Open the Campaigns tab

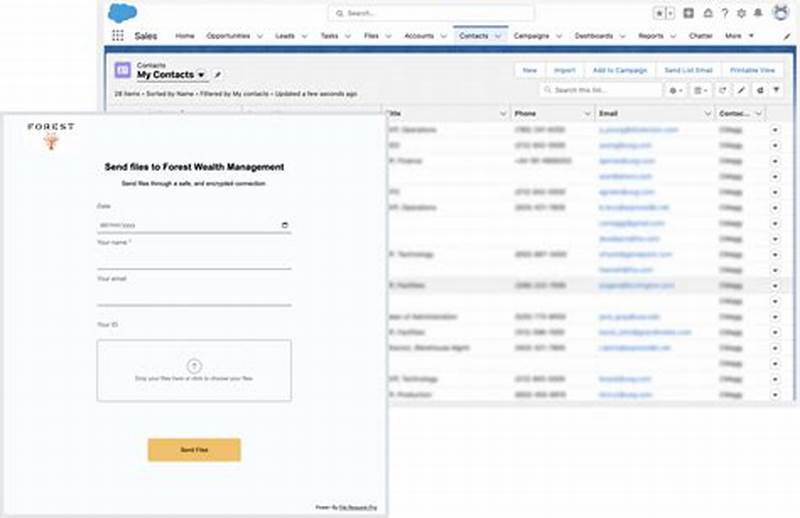coord(531,36)
